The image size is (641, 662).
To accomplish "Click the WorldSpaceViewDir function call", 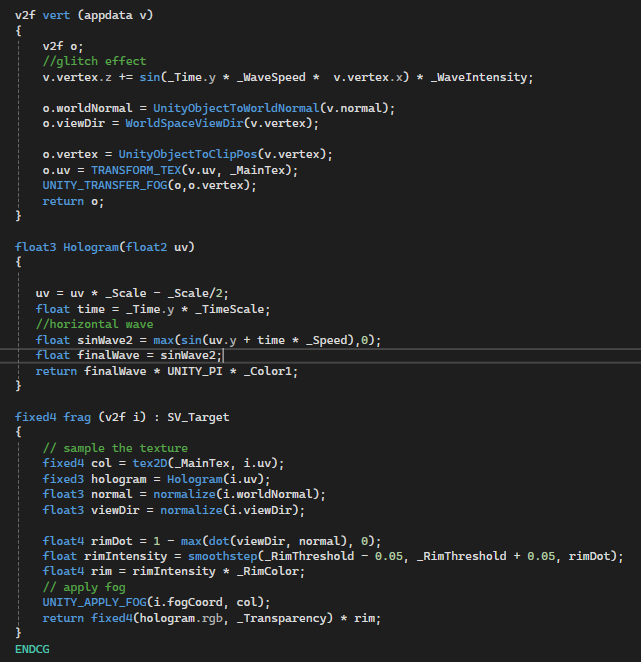I will (x=185, y=123).
